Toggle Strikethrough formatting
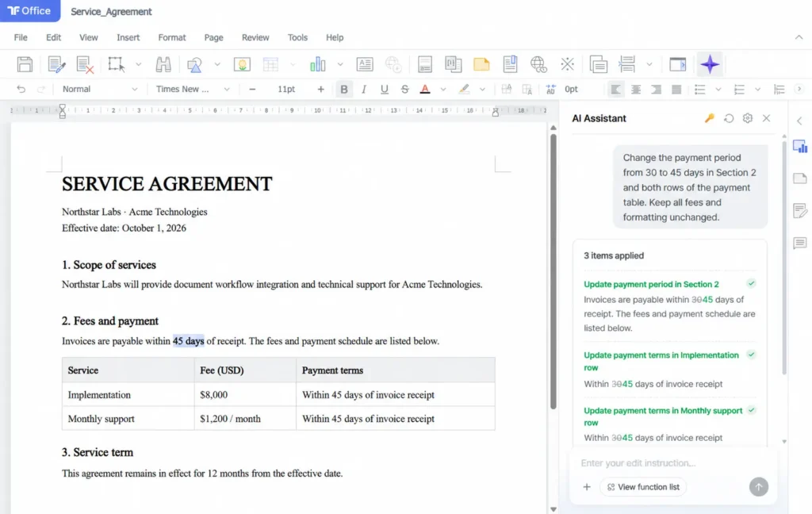Image resolution: width=812 pixels, height=514 pixels. tap(405, 89)
